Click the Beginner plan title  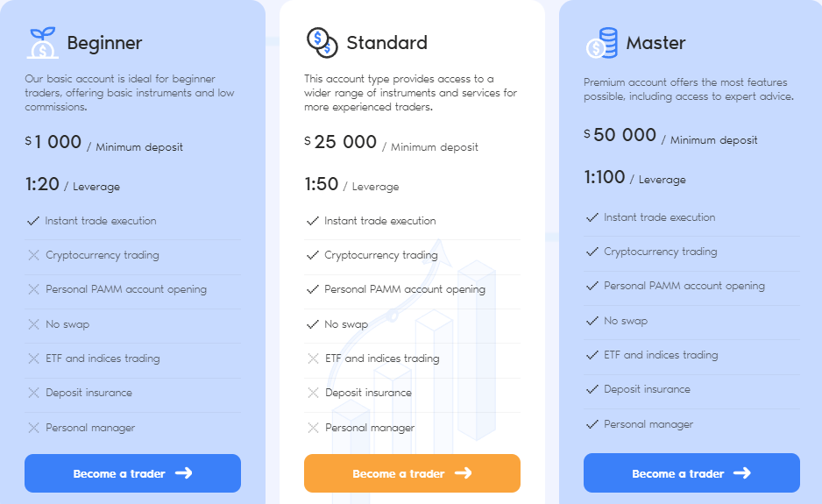(x=104, y=43)
